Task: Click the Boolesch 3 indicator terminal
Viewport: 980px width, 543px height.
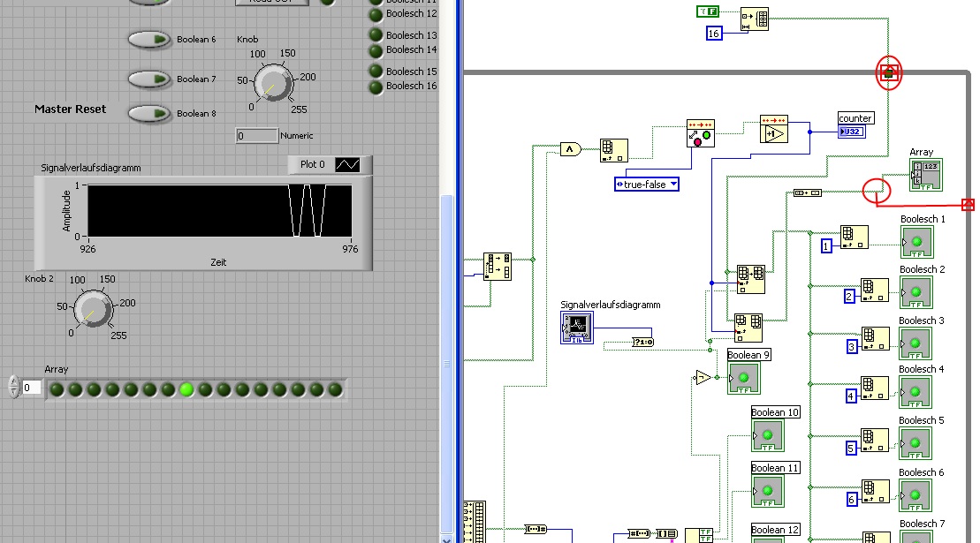Action: (915, 343)
